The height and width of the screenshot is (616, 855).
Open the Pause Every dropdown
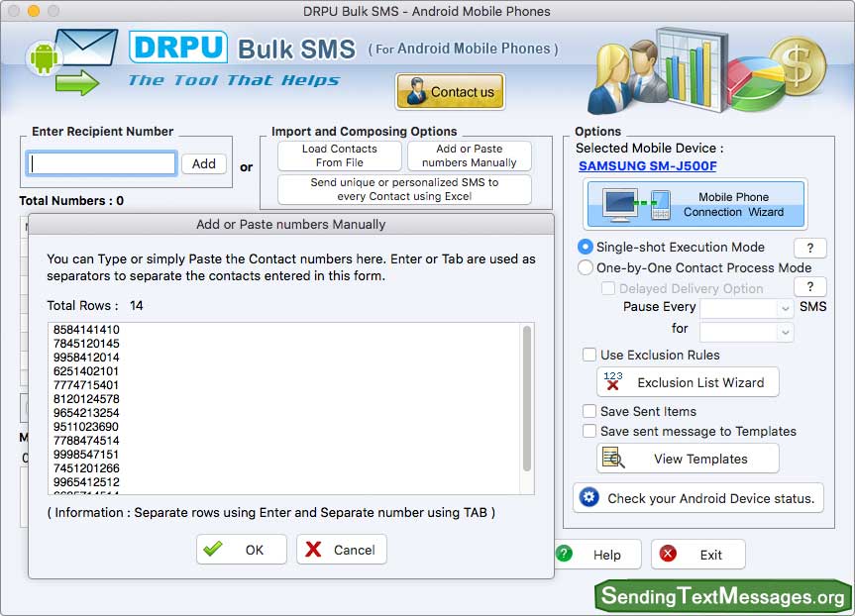tap(746, 309)
